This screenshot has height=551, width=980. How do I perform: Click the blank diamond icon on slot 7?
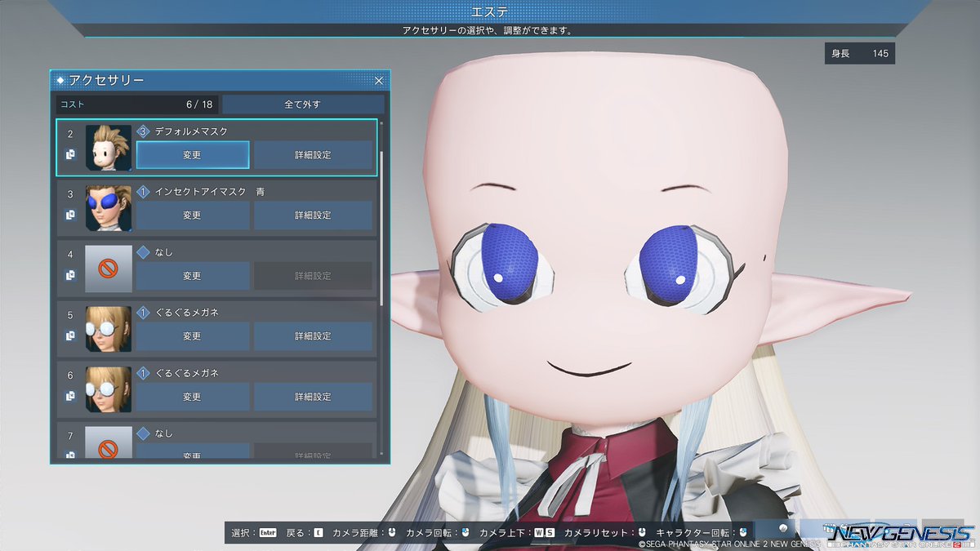143,433
